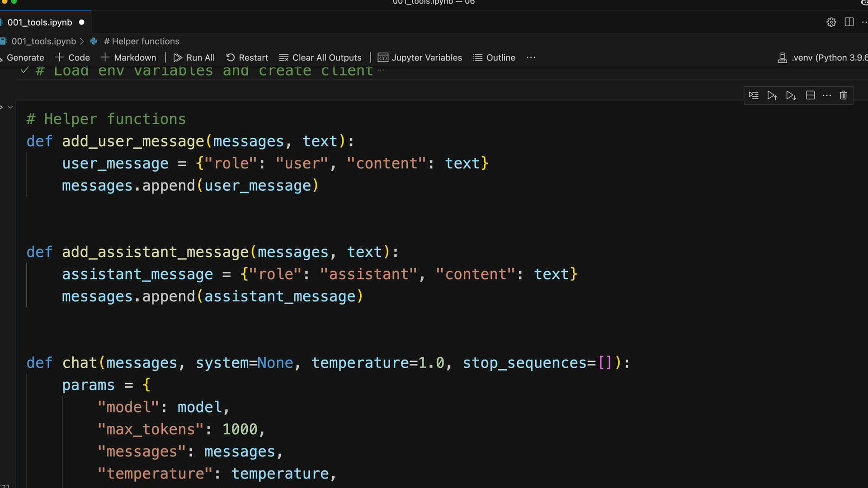Restart the notebook kernel
The width and height of the screenshot is (868, 488).
pyautogui.click(x=247, y=57)
